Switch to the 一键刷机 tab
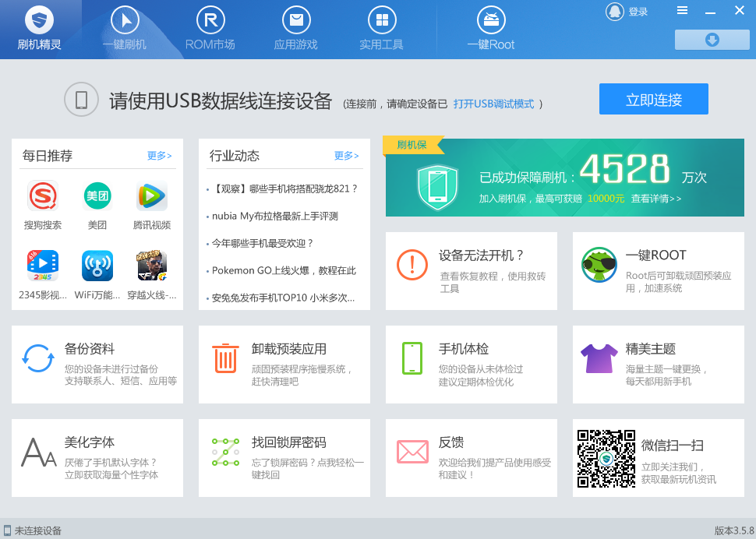This screenshot has width=756, height=539. pyautogui.click(x=125, y=29)
